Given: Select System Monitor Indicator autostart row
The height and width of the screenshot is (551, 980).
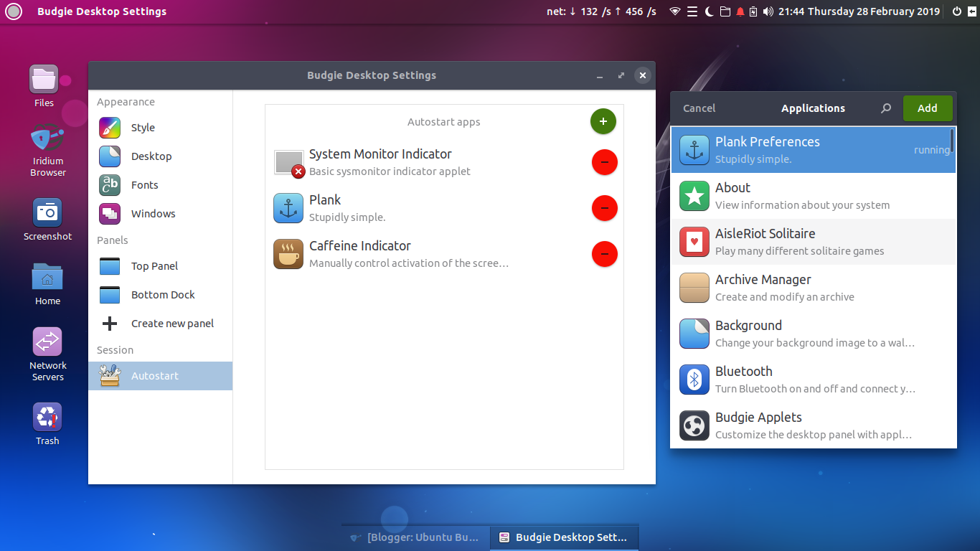Looking at the screenshot, I should 444,162.
